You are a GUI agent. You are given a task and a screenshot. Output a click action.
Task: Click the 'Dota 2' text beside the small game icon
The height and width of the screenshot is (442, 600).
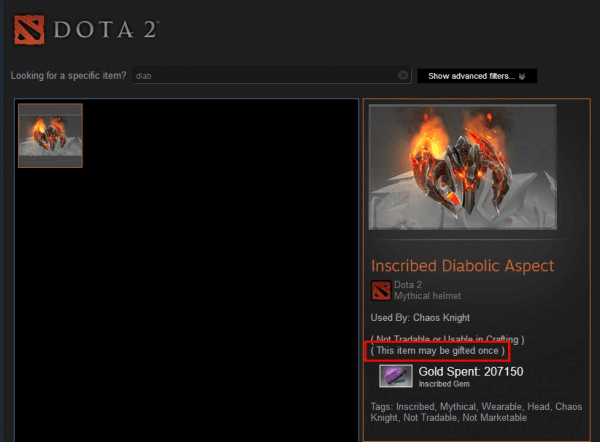408,285
